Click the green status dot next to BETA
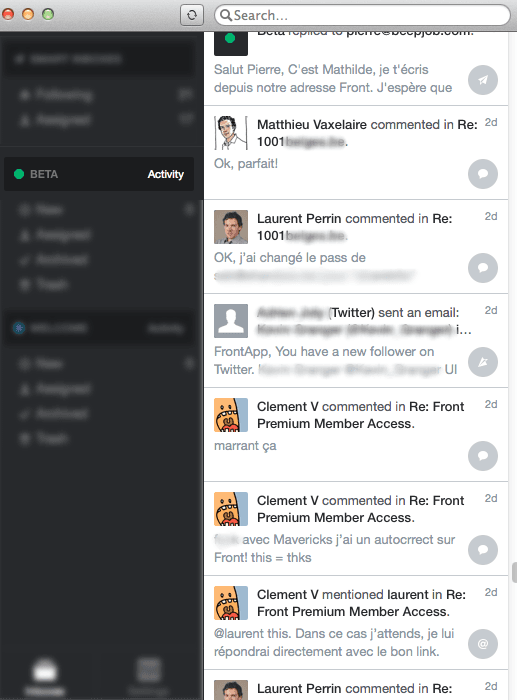517x700 pixels. click(x=19, y=174)
